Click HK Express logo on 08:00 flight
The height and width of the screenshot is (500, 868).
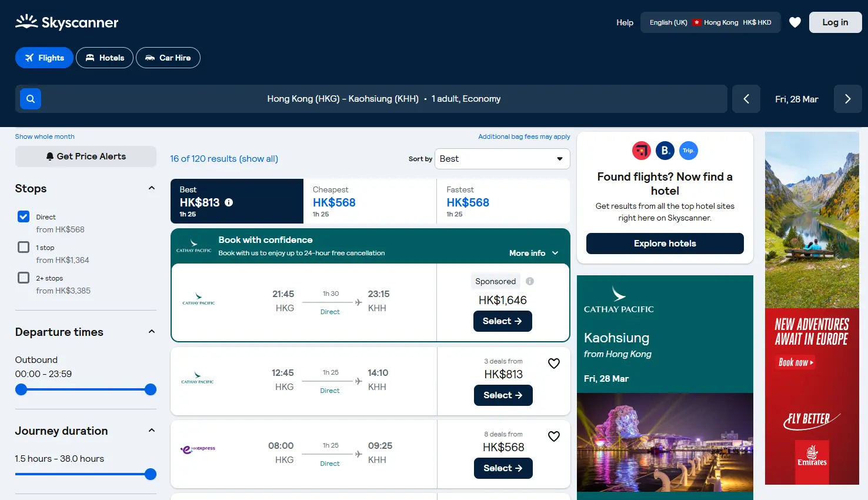[198, 449]
